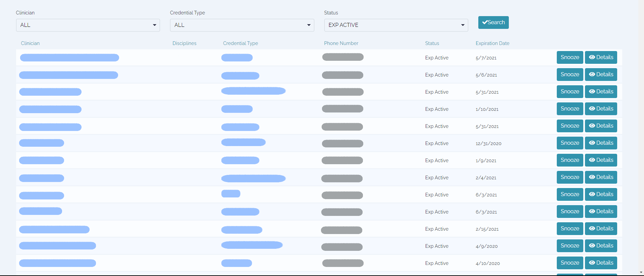
Task: Click the Search button
Action: 493,22
